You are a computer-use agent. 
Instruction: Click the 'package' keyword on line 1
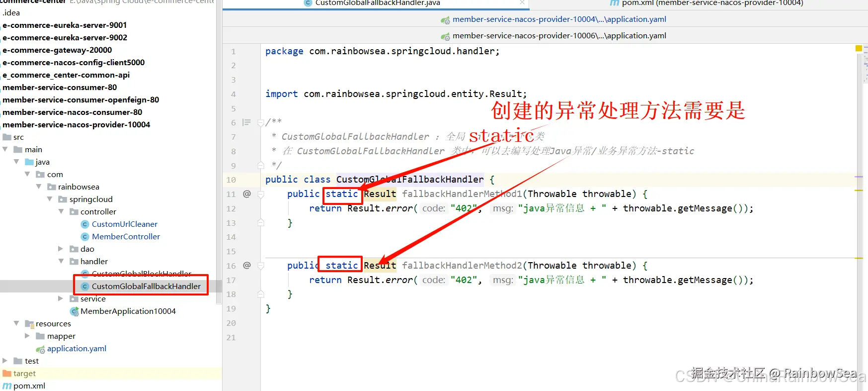[x=284, y=51]
